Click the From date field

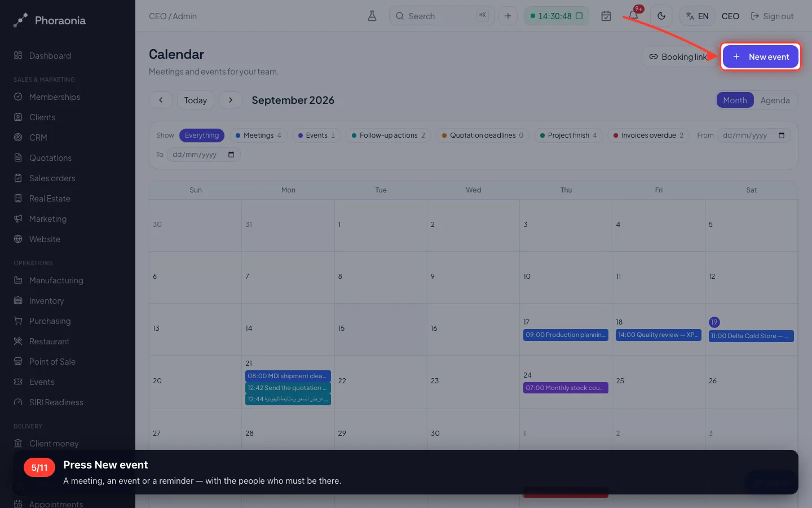click(754, 135)
